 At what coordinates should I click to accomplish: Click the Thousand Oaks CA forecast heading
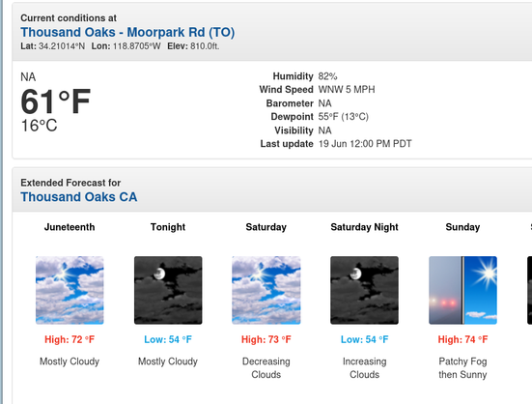[79, 197]
